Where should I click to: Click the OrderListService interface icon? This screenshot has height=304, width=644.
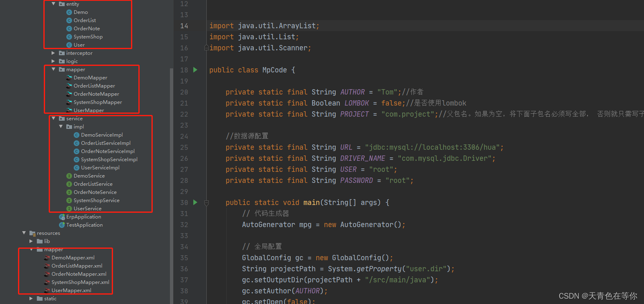coord(69,184)
